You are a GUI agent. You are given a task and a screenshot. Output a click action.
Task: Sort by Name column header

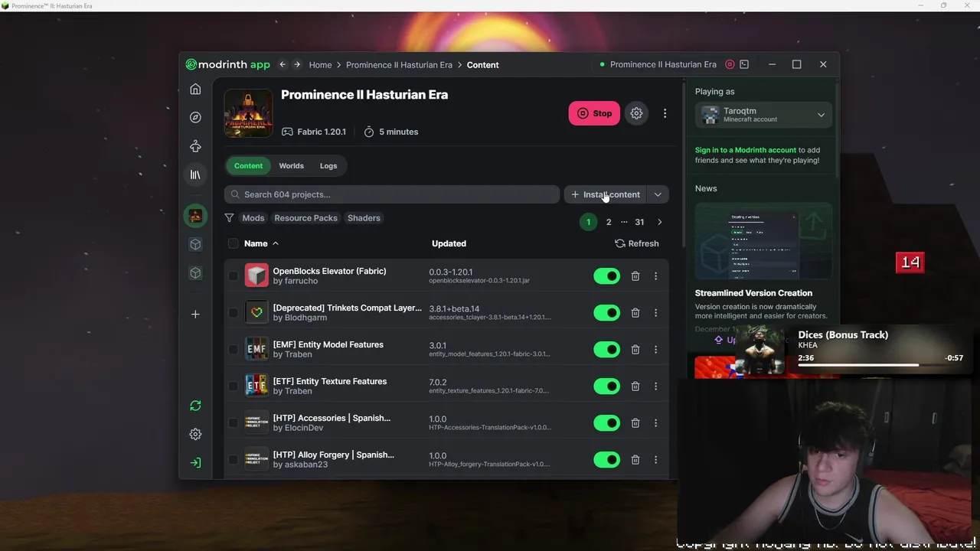point(261,243)
